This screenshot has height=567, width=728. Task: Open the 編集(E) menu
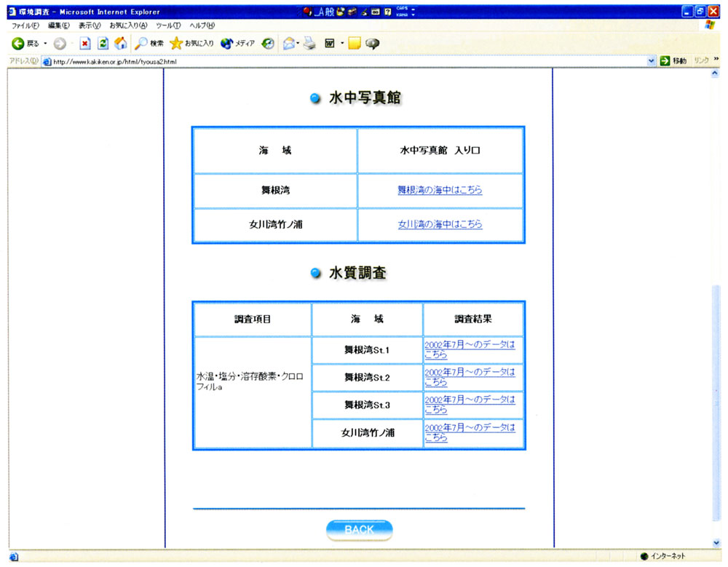tap(59, 25)
